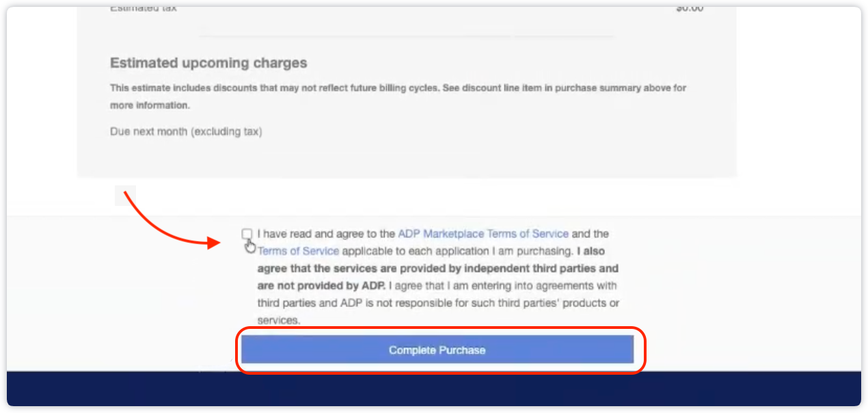Click the $0.00 estimated tax amount

pos(689,9)
